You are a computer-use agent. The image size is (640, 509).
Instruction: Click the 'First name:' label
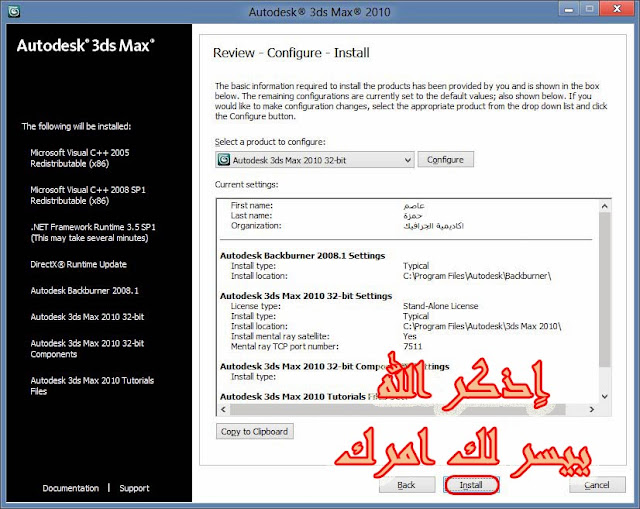click(x=252, y=205)
